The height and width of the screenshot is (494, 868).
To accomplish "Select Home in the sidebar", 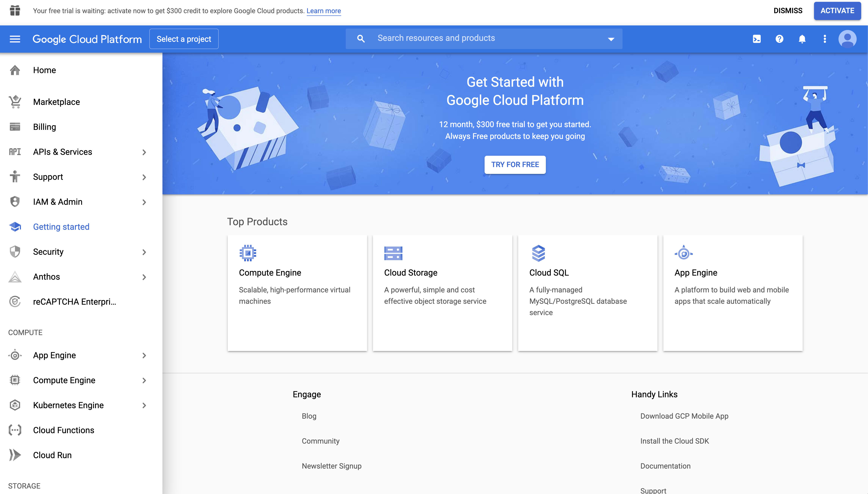I will 81,70.
